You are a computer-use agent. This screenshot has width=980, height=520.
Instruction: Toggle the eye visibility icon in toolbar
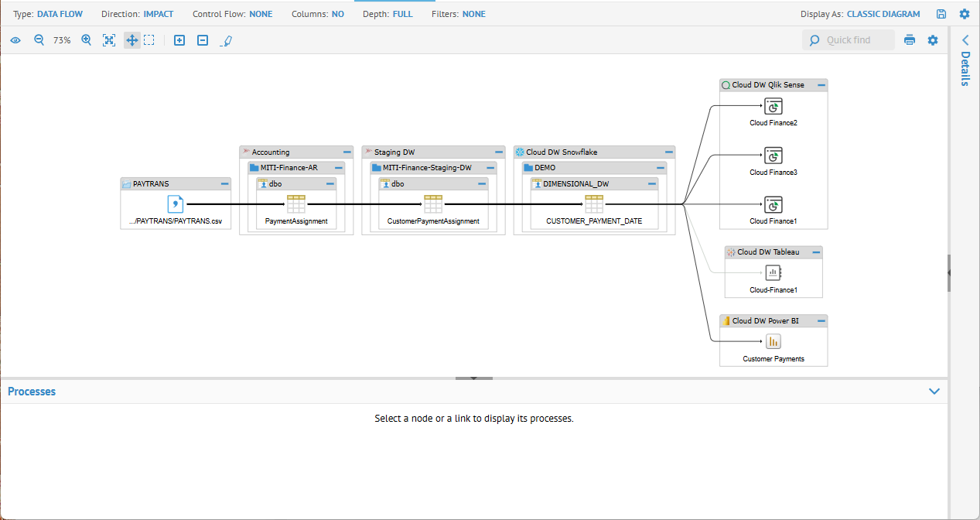coord(15,40)
